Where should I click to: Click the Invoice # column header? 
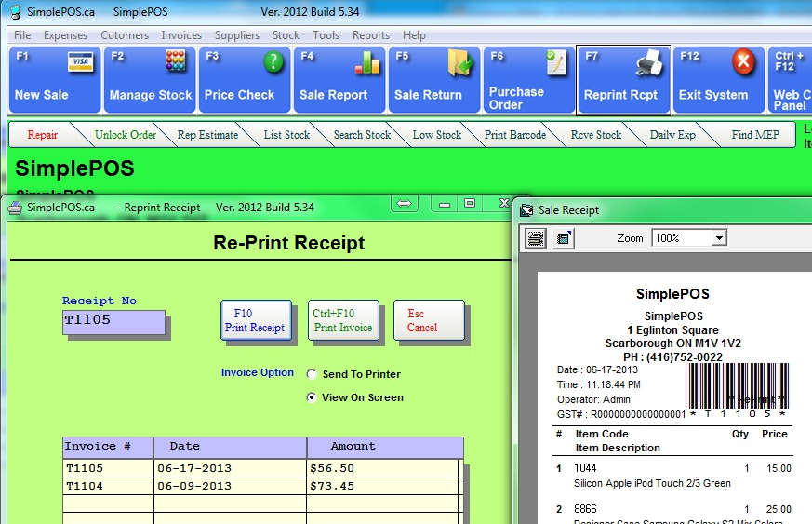pos(108,447)
